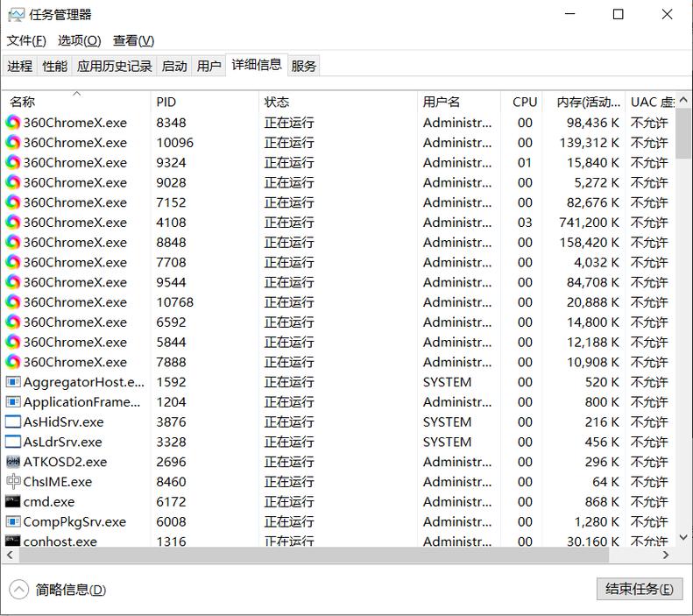Click the Task Manager title bar icon

pos(16,15)
